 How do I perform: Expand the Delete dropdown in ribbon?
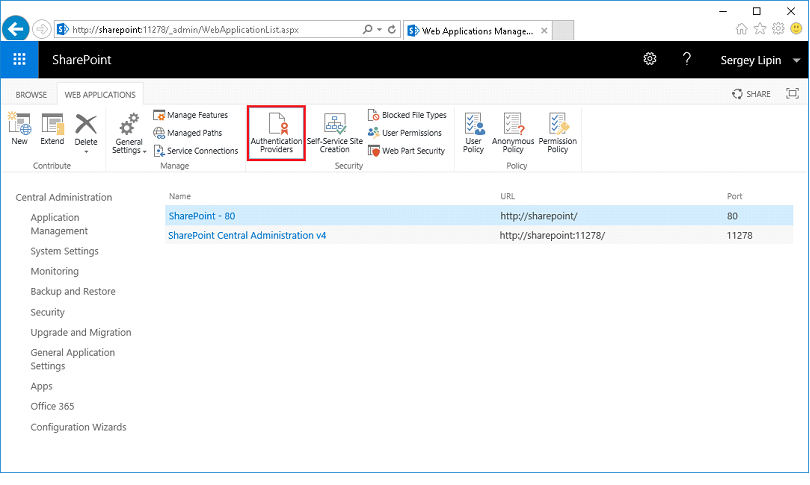(x=86, y=144)
